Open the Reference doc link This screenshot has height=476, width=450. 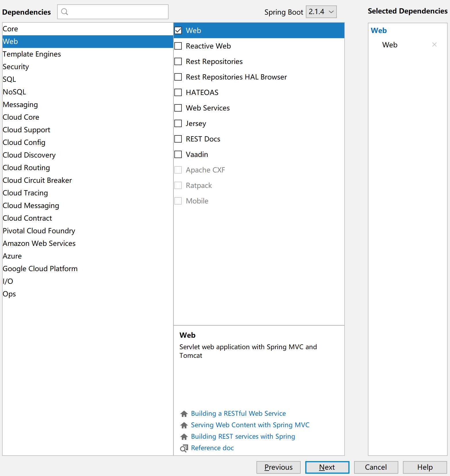click(x=212, y=448)
